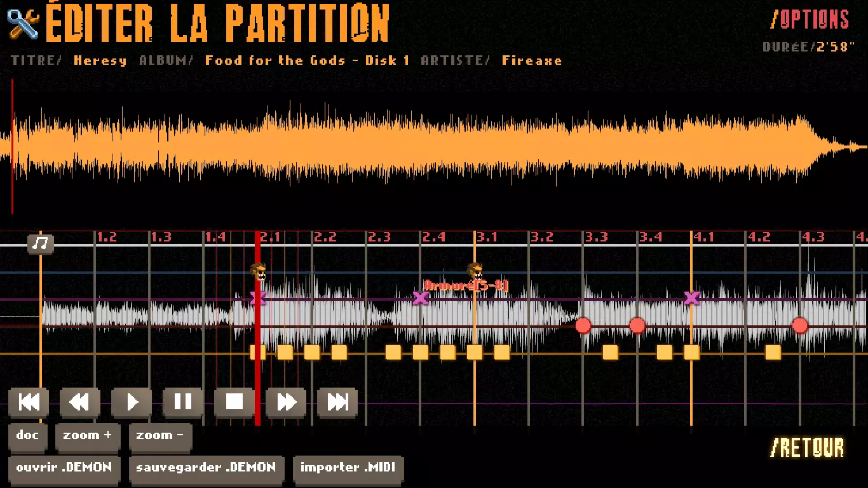Select the yellow square between beats 2.4 and 3.1
868x488 pixels.
448,352
